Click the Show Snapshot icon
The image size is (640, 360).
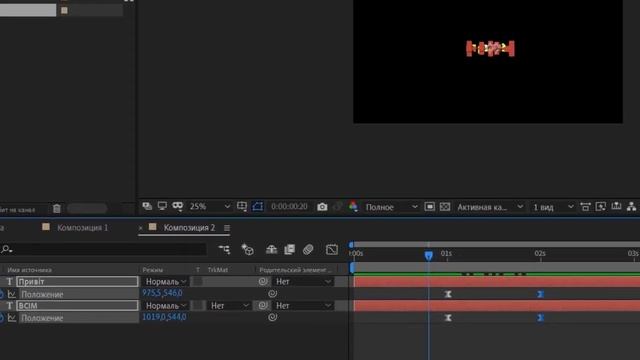click(338, 207)
